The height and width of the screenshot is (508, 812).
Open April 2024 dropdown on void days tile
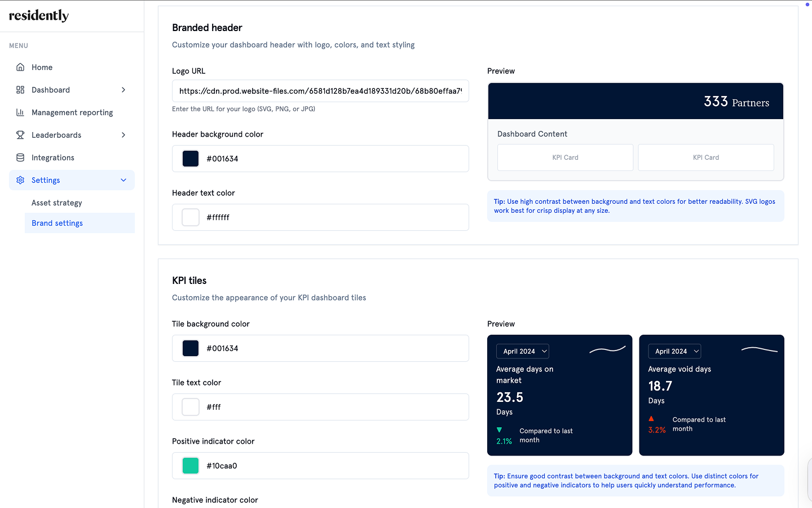[x=674, y=351]
